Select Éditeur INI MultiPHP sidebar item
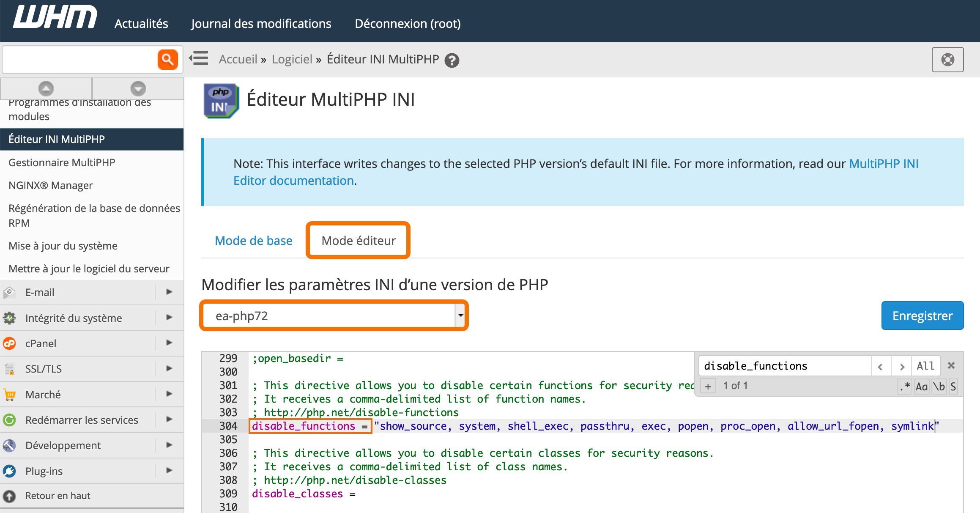 92,139
